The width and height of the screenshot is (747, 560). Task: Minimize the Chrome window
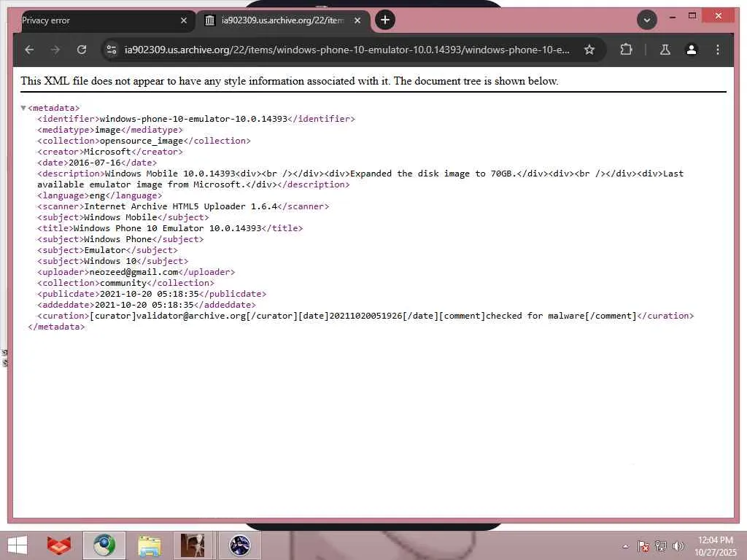tap(672, 17)
